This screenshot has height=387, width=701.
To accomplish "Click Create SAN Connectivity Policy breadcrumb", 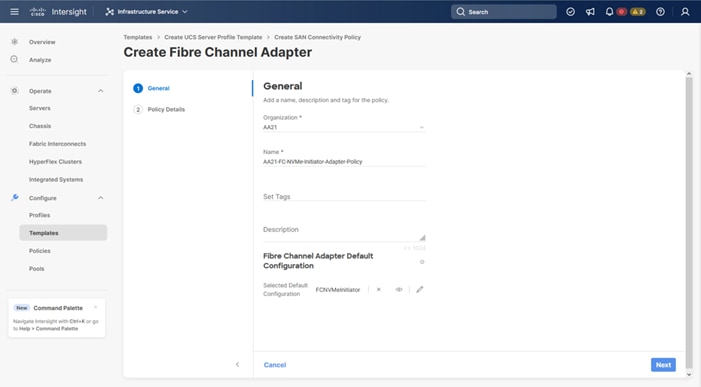I will pos(317,37).
